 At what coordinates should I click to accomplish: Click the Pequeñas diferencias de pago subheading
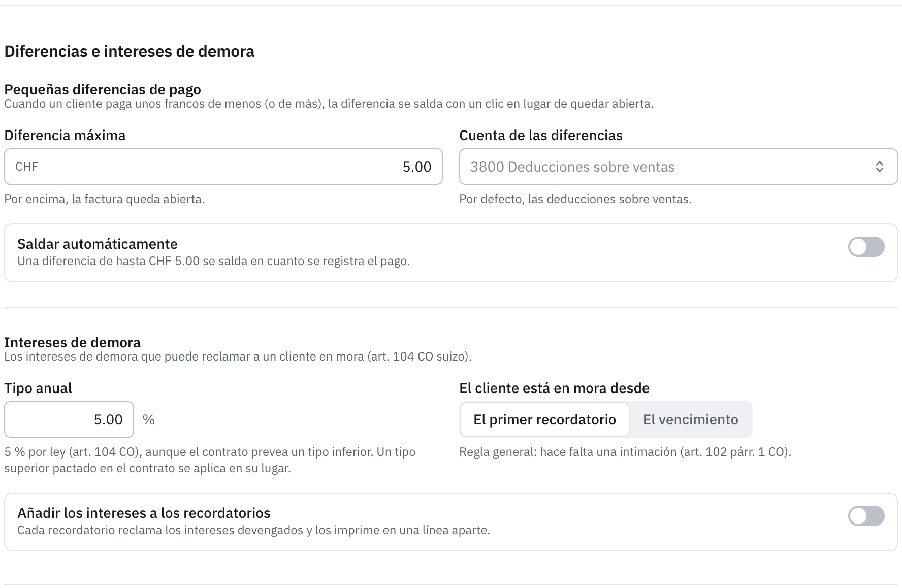[x=103, y=89]
